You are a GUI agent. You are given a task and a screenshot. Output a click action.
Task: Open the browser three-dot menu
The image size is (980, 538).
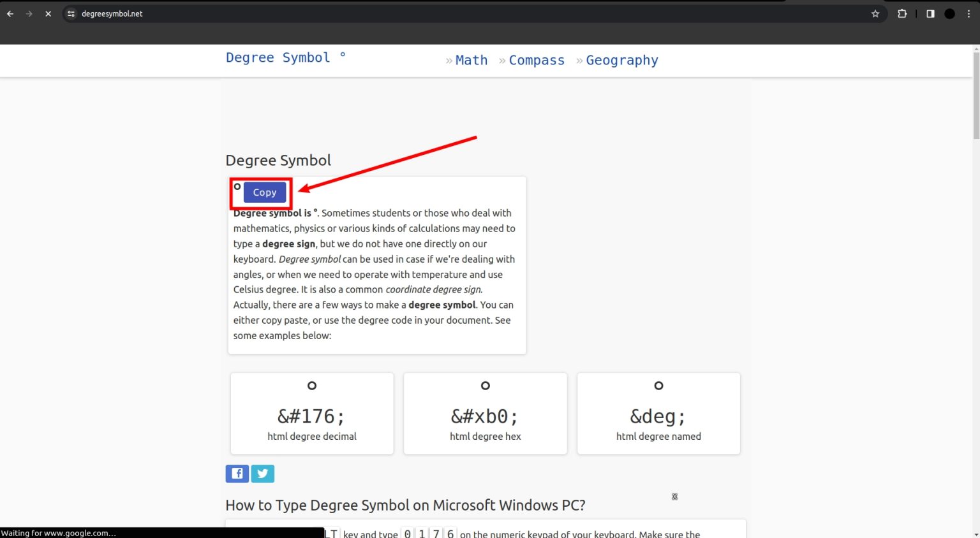[x=969, y=13]
